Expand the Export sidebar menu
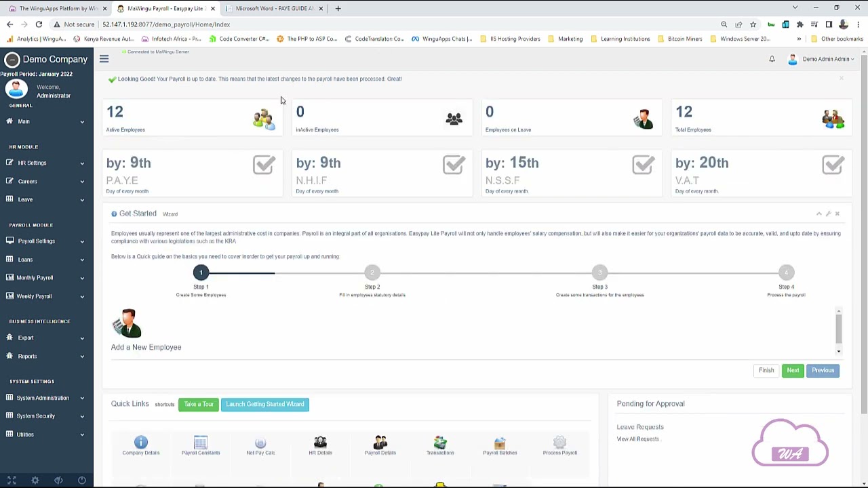 pyautogui.click(x=46, y=338)
